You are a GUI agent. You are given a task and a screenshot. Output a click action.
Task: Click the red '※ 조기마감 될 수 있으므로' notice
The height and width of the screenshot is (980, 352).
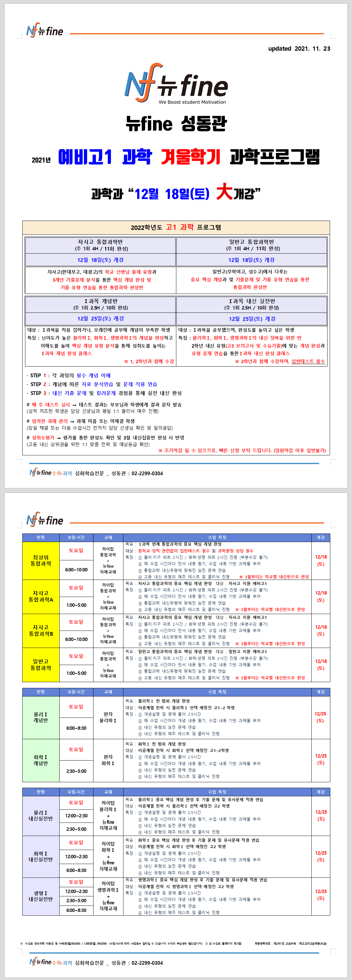(x=242, y=450)
